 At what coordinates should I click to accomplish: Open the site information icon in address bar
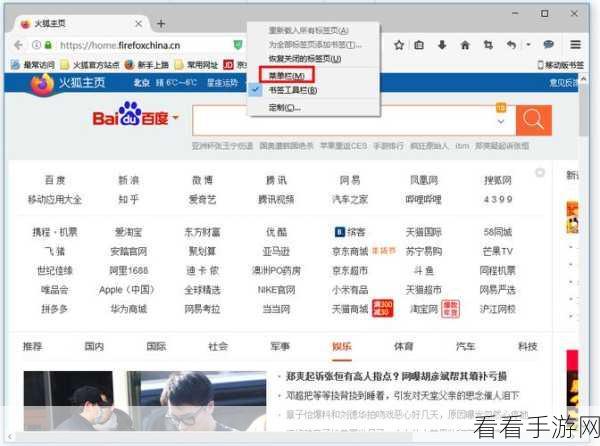36,45
